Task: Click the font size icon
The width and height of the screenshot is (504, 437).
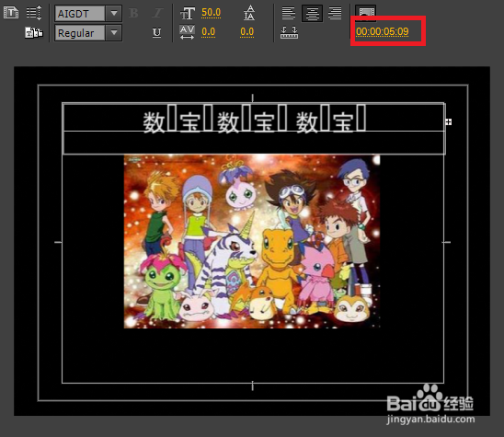Action: point(188,14)
